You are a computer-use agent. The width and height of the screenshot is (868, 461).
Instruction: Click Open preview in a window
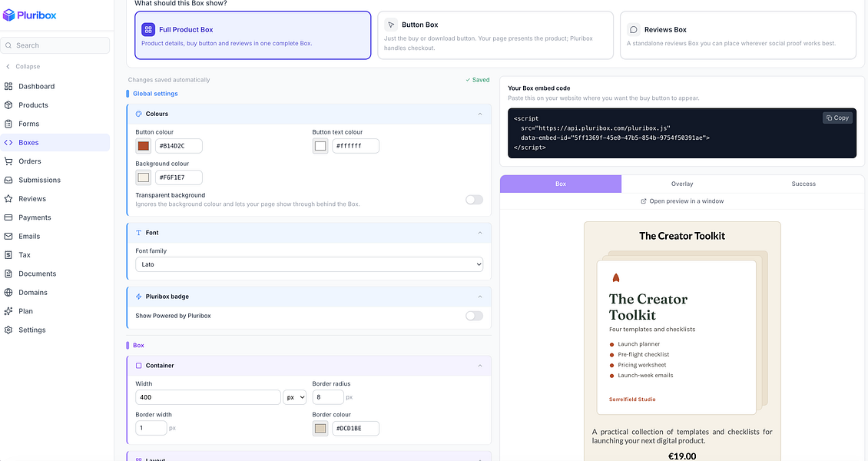click(682, 201)
